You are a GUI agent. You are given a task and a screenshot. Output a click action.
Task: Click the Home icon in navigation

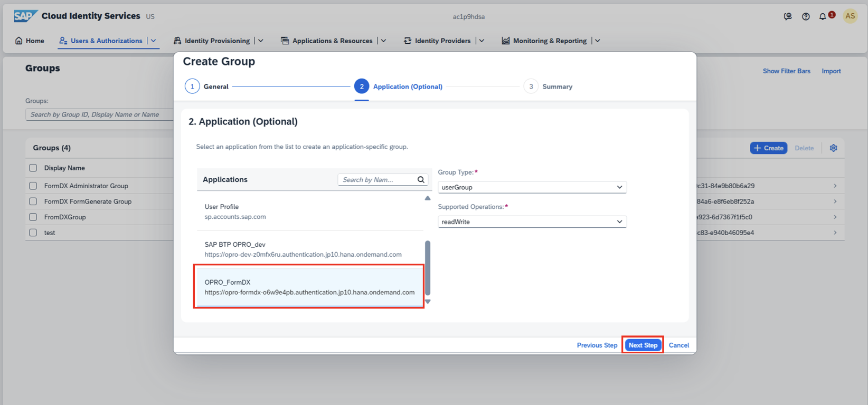pos(19,41)
